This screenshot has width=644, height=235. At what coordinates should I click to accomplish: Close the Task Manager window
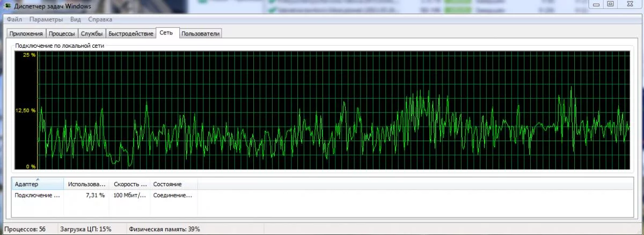pos(630,4)
